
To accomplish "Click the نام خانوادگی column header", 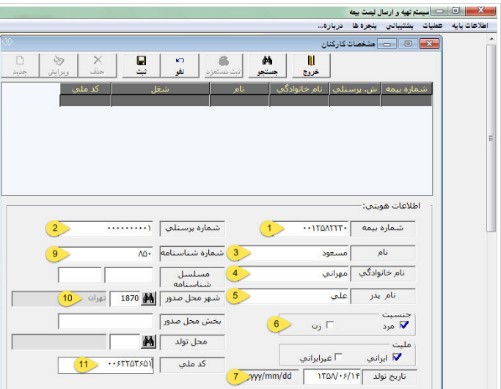I will 299,89.
